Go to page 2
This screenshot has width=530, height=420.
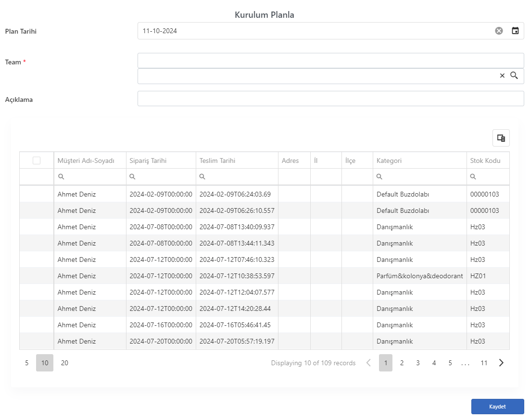[x=402, y=363]
